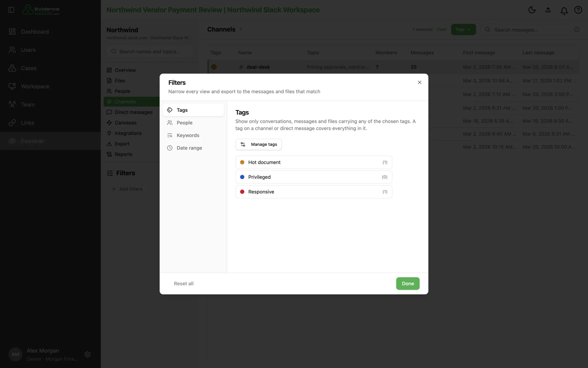Click Reset all in Filters dialog
The width and height of the screenshot is (588, 368).
coord(183,284)
